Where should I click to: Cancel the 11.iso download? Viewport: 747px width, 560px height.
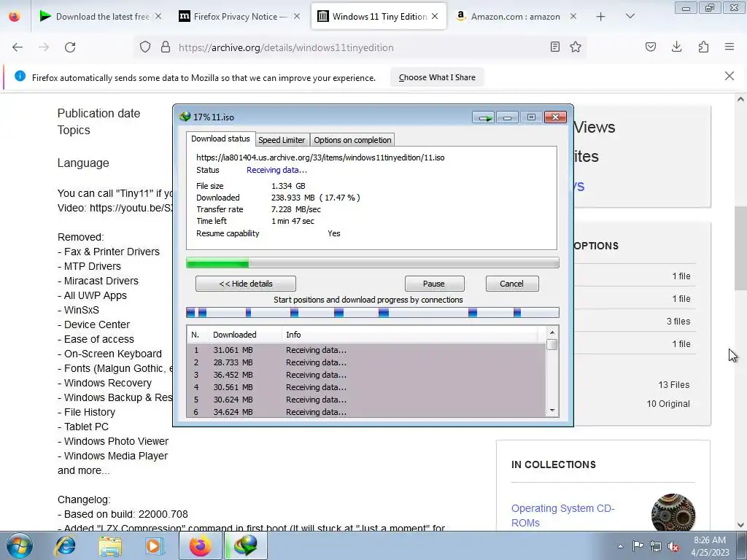[x=511, y=284]
